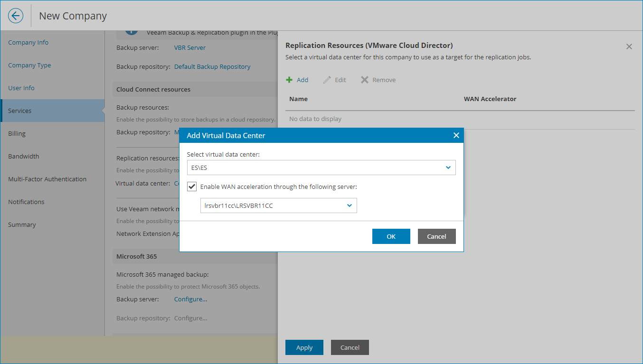Confirm with the OK button
The image size is (643, 364).
pos(391,236)
